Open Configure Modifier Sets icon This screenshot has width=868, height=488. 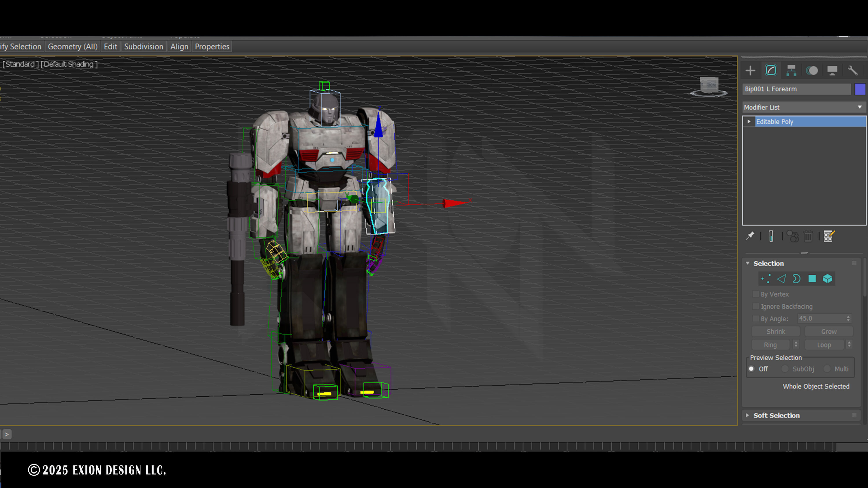829,236
